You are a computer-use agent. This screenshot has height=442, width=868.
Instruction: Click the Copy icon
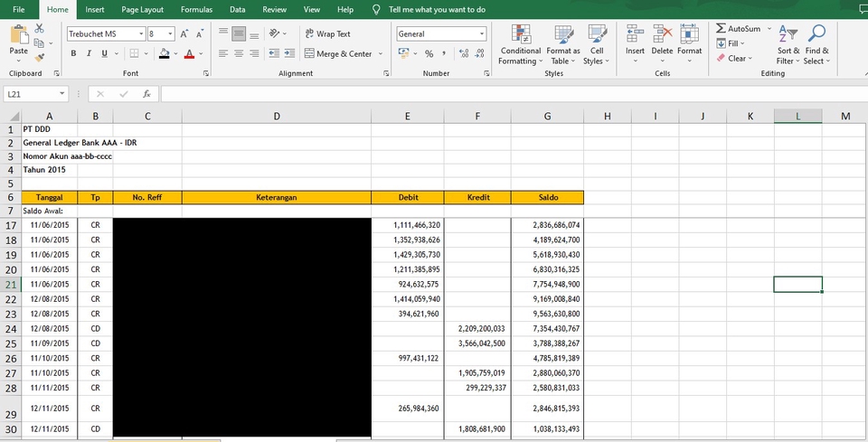coord(39,42)
